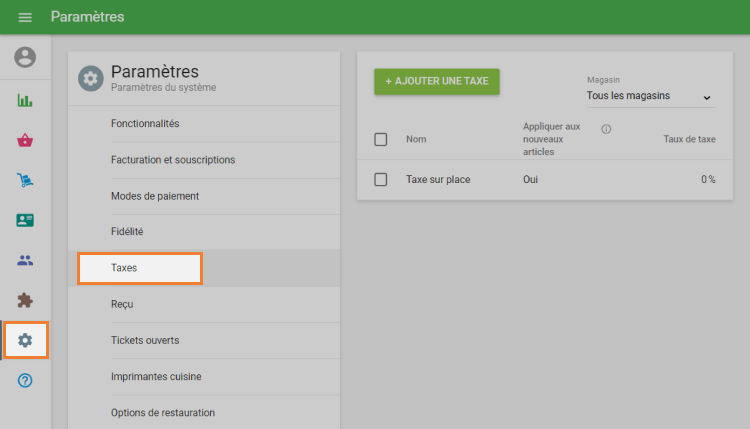Toggle the select-all taxes header checkbox
This screenshot has height=429, width=750.
[x=380, y=139]
